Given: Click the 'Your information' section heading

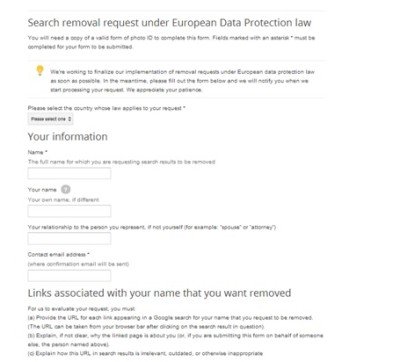Looking at the screenshot, I should [68, 137].
